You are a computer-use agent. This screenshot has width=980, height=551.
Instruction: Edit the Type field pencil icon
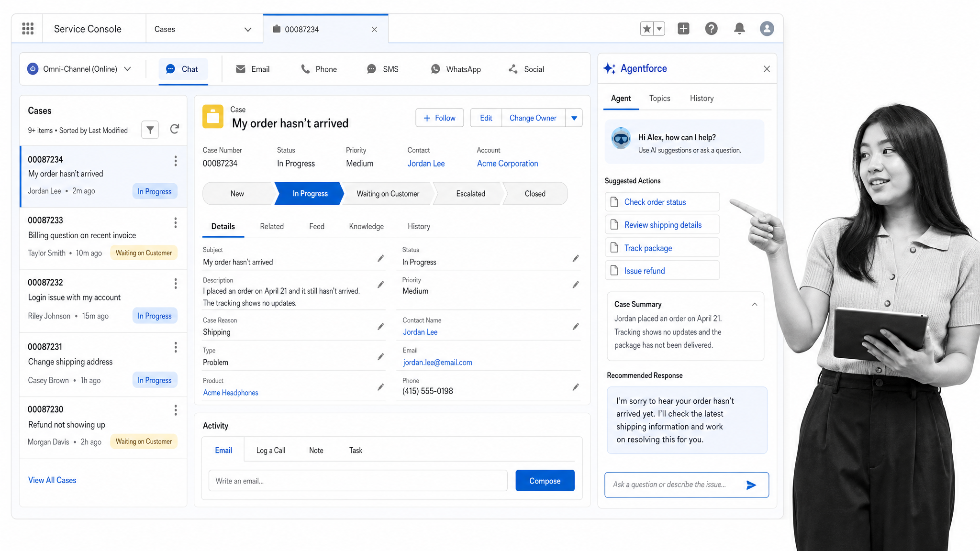380,357
